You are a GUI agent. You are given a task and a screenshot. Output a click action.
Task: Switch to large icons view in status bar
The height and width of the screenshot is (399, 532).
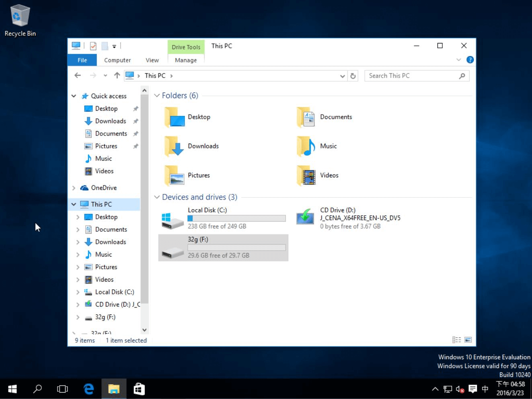[x=468, y=340]
